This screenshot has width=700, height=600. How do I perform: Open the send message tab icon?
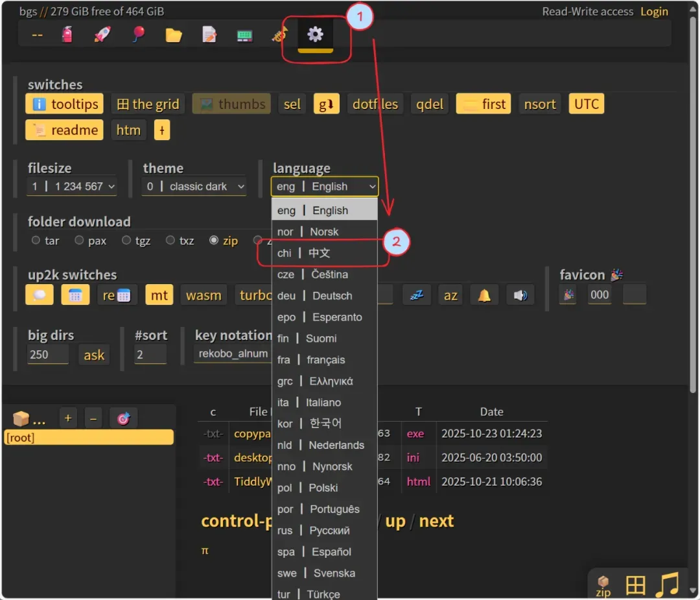244,35
